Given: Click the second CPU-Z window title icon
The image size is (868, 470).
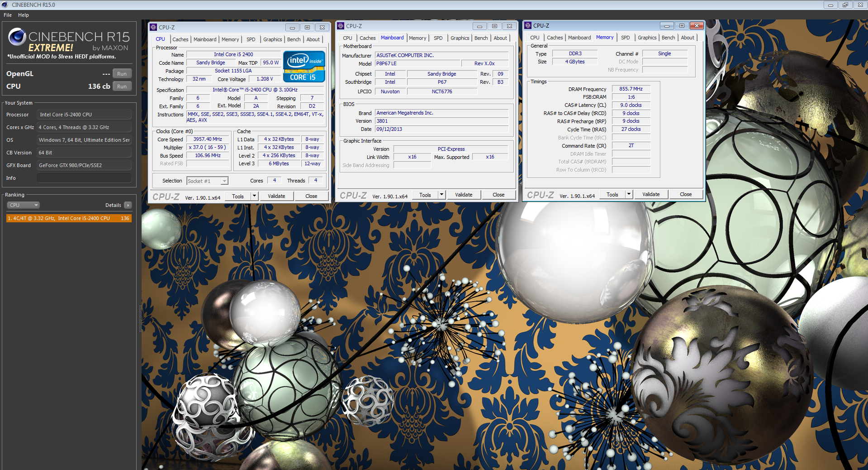Looking at the screenshot, I should point(341,26).
